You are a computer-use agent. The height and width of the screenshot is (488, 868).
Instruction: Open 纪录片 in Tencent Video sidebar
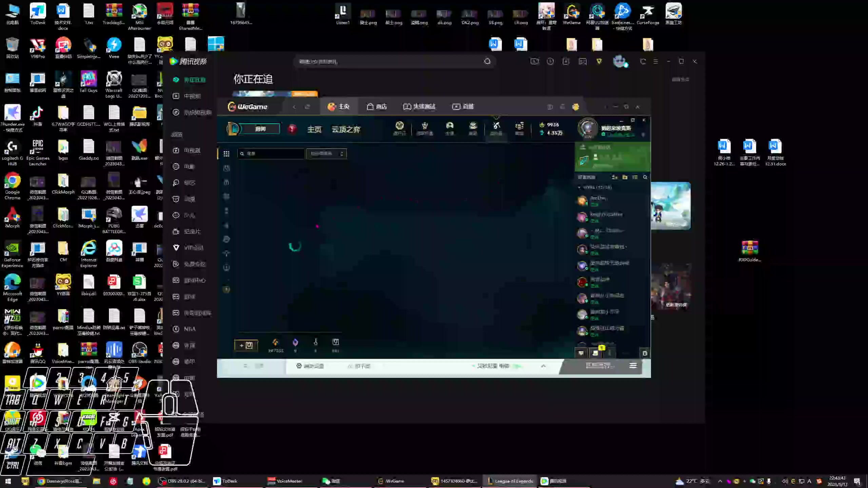187,231
